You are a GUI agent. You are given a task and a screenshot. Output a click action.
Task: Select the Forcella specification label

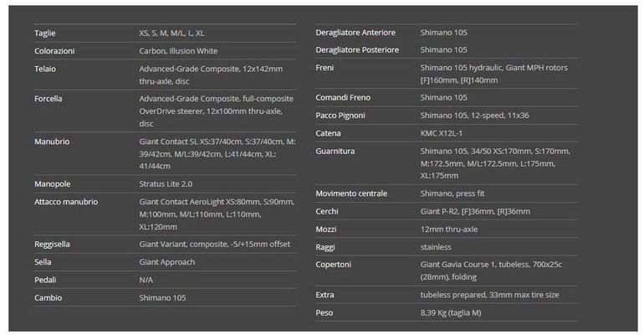(x=49, y=99)
